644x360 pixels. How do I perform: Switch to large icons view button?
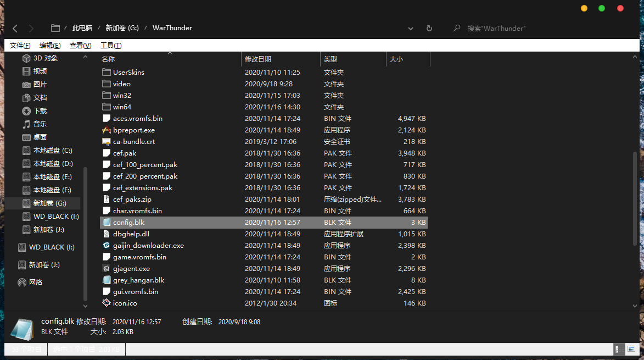click(631, 349)
